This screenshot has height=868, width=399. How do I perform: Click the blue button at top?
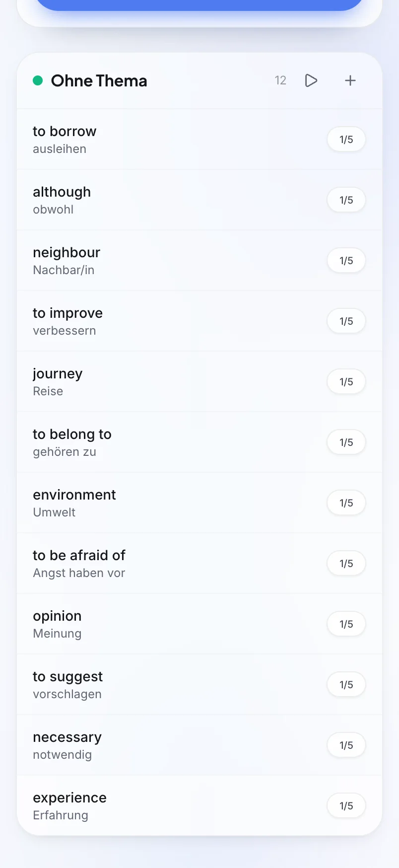[199, 5]
